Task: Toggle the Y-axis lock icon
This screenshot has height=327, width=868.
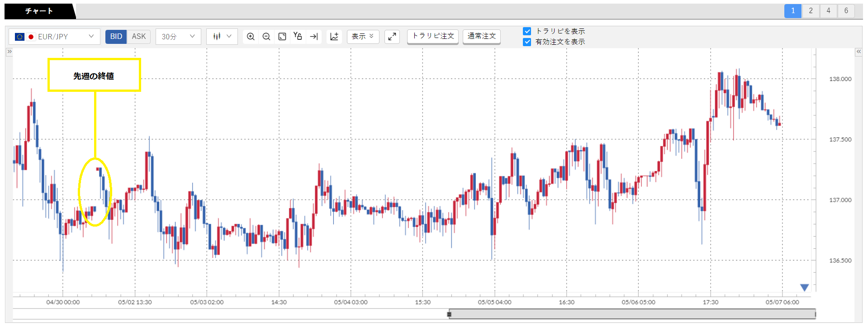Action: 298,36
